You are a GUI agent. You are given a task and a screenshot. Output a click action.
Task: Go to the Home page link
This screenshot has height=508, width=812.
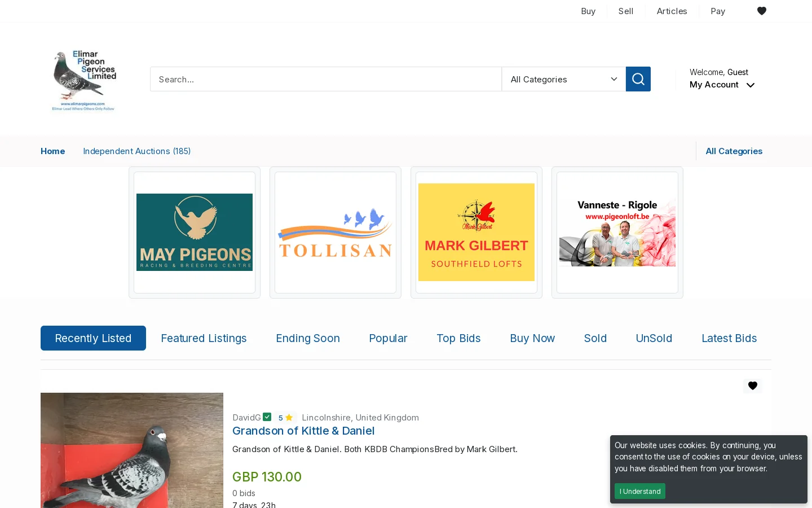pos(52,151)
